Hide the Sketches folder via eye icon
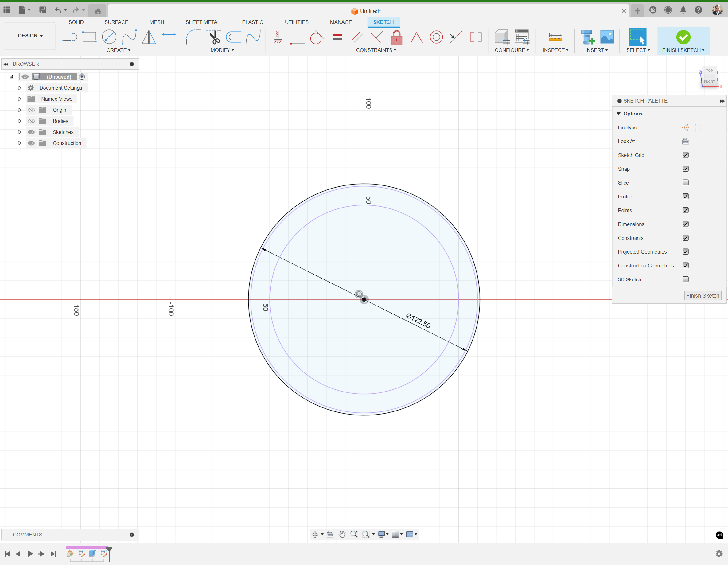This screenshot has height=565, width=728. coord(31,132)
